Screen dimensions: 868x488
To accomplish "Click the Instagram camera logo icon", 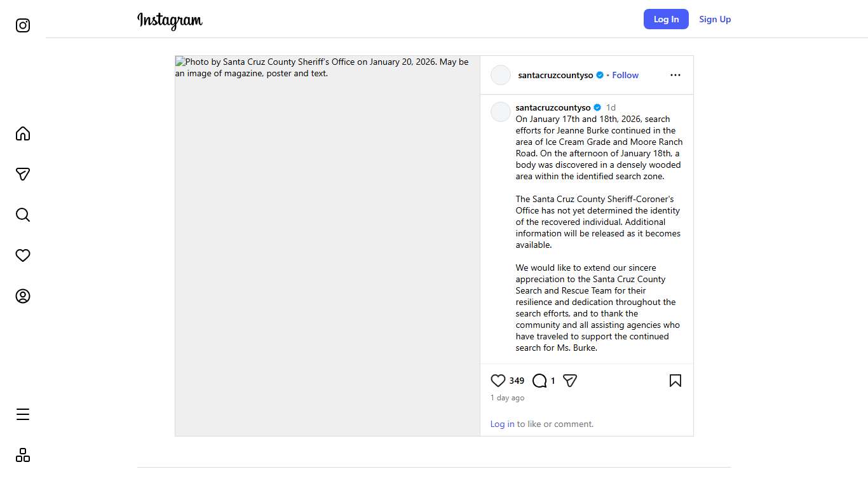I will click(x=23, y=25).
